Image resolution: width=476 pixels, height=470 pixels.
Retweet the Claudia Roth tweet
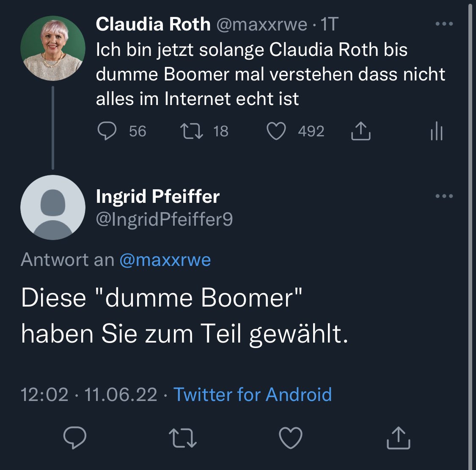pyautogui.click(x=192, y=131)
